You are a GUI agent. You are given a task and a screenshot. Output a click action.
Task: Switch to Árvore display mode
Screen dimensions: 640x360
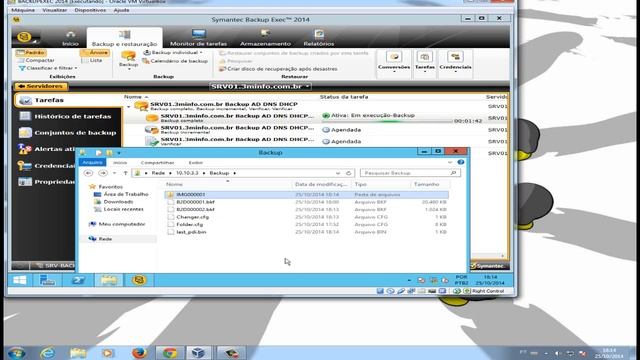pos(95,53)
